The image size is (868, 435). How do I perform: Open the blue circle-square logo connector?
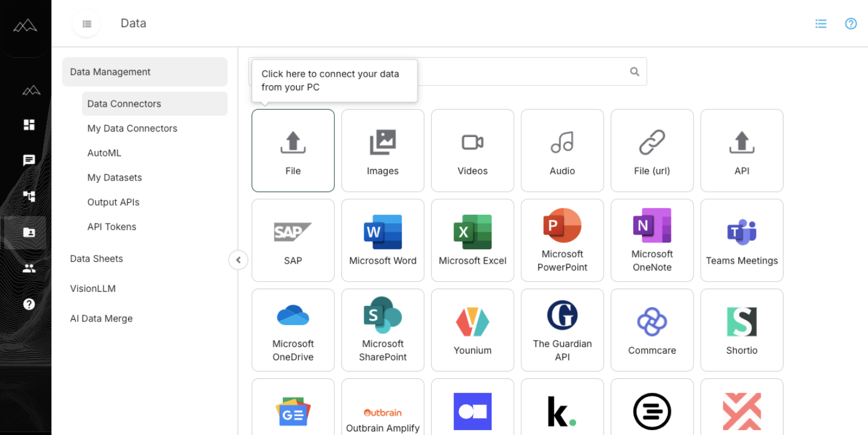point(472,407)
